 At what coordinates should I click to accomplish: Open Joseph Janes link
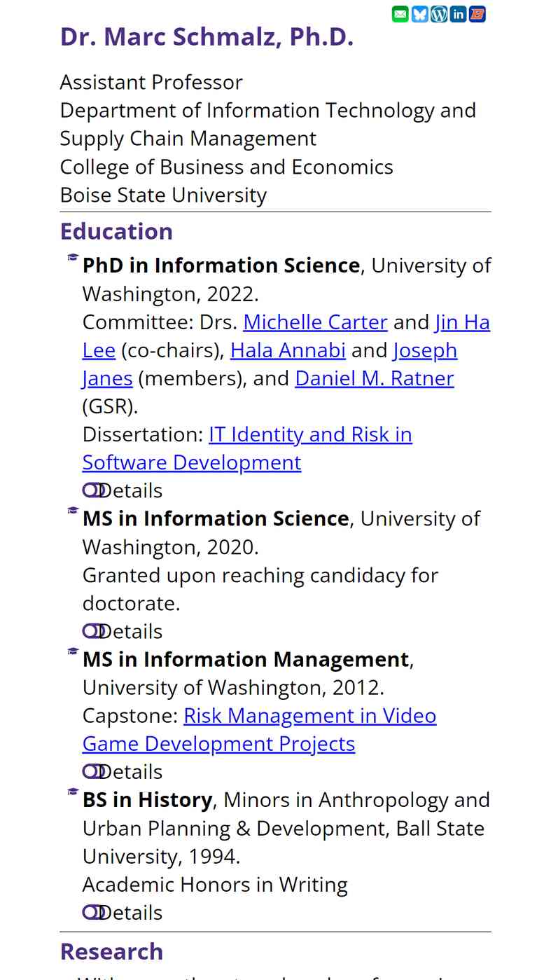[425, 350]
